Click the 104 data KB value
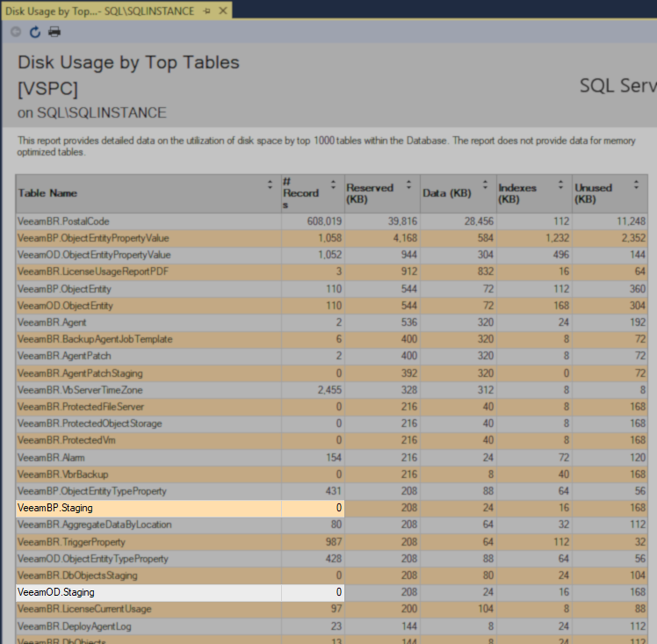Viewport: 657px width, 644px height. [486, 609]
